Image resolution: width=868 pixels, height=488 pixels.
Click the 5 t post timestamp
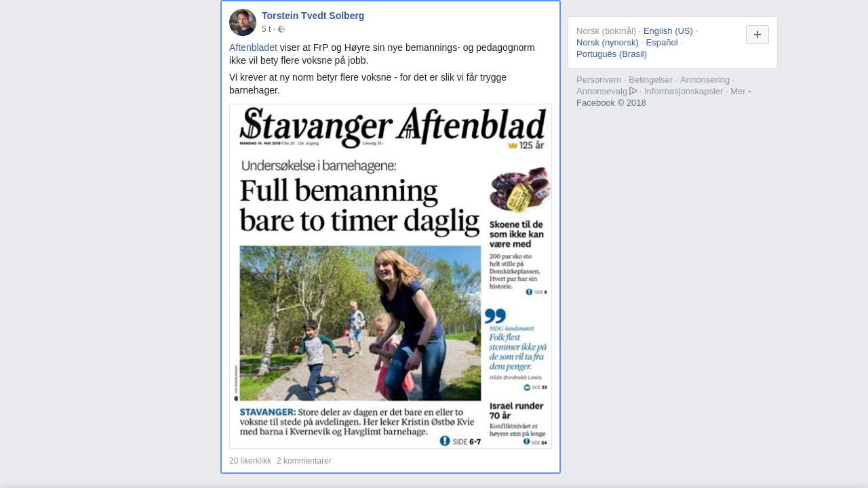266,29
